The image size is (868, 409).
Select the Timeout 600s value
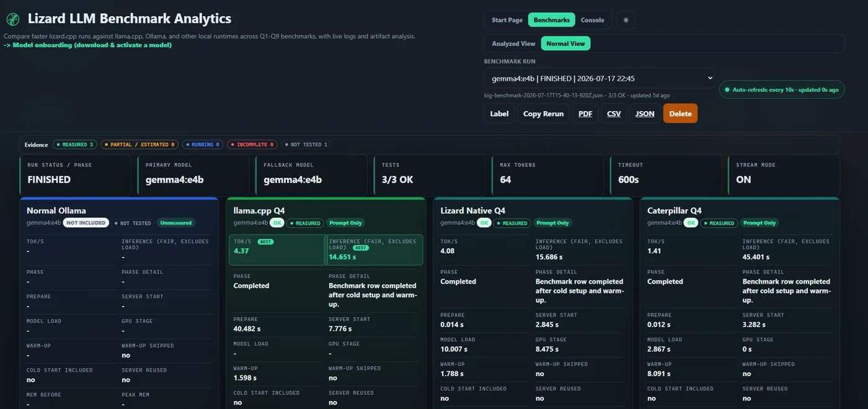click(x=629, y=179)
